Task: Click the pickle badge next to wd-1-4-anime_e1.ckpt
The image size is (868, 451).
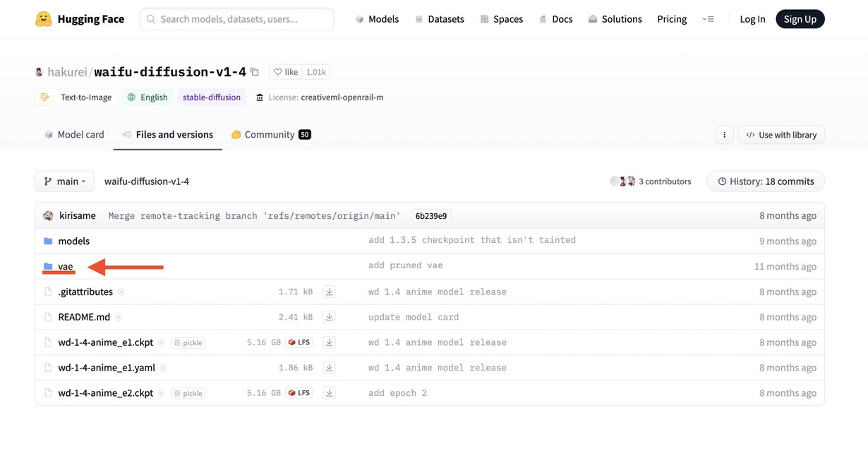Action: [188, 342]
